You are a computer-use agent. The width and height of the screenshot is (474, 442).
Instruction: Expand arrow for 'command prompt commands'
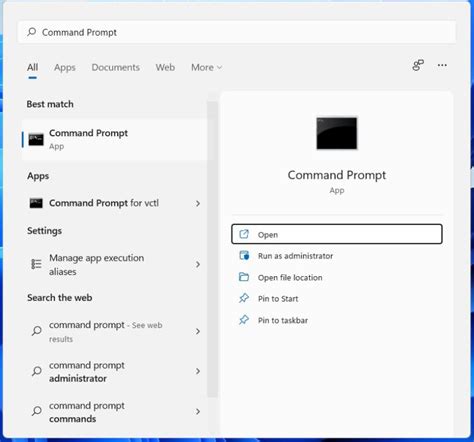(198, 411)
